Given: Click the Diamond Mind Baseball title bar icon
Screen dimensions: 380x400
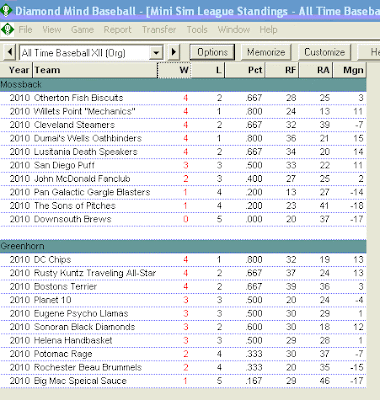Looking at the screenshot, I should [6, 10].
